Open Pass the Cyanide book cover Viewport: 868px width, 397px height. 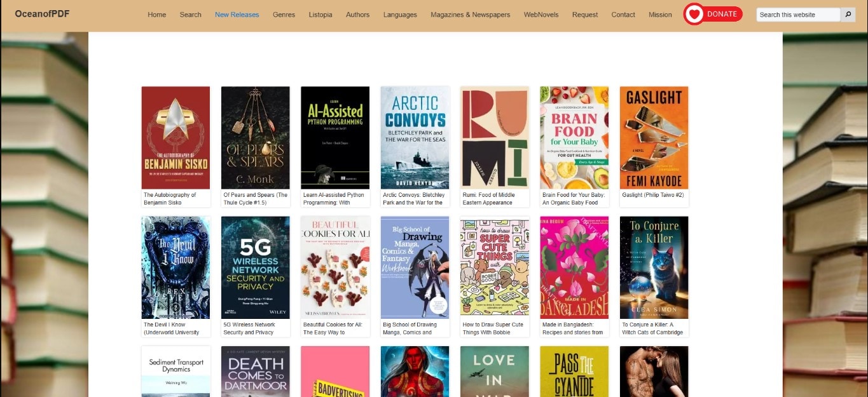(x=575, y=372)
